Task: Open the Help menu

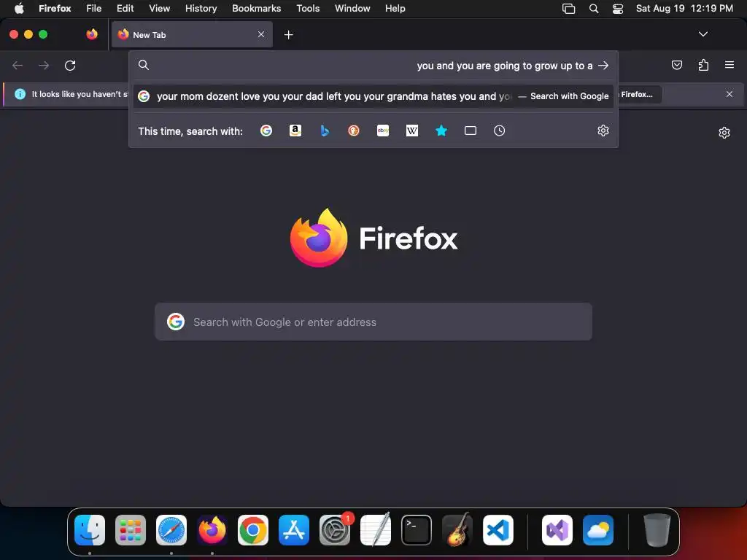Action: click(x=395, y=9)
